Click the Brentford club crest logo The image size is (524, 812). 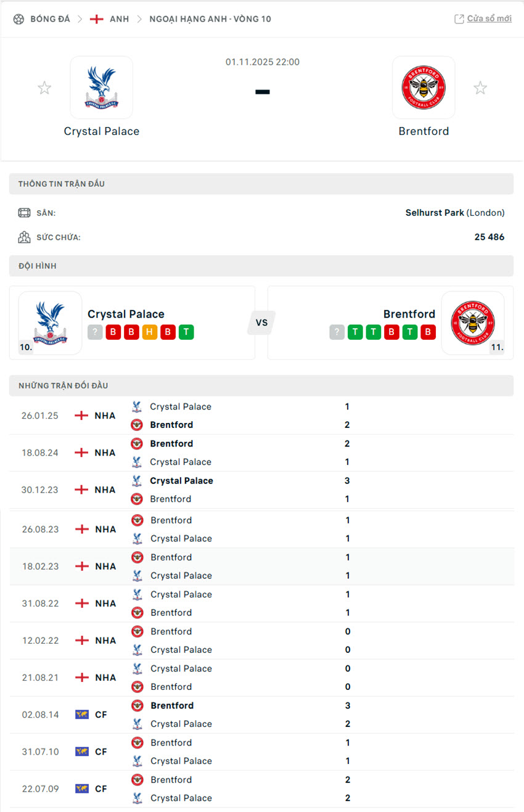(x=424, y=87)
